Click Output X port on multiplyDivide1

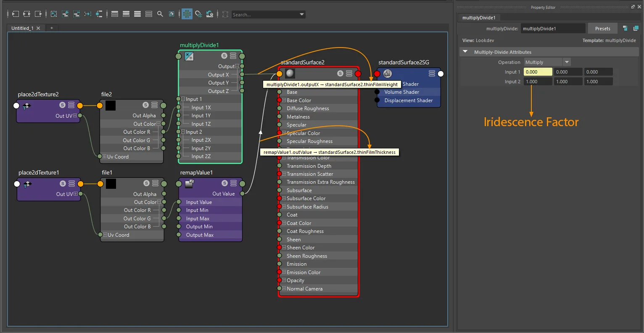(x=242, y=74)
